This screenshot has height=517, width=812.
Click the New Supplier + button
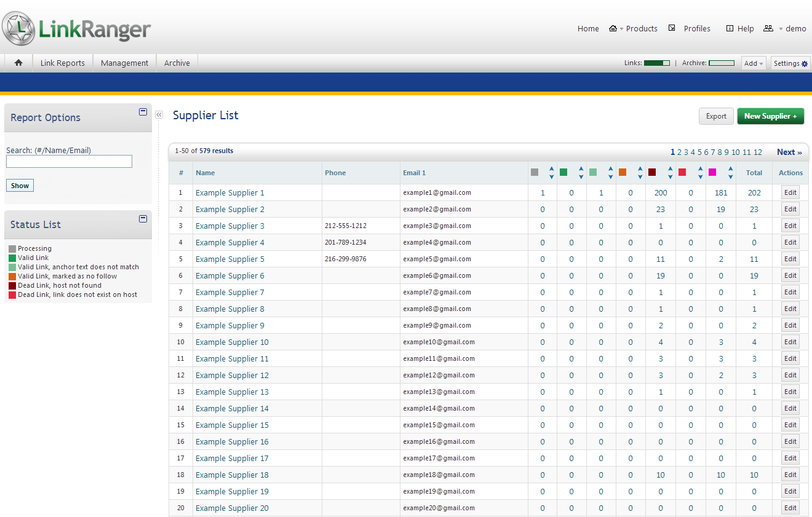click(770, 116)
